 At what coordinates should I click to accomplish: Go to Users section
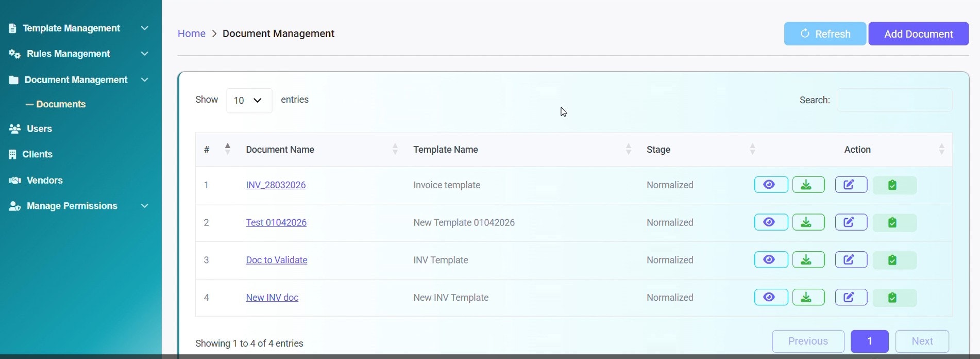coord(39,128)
